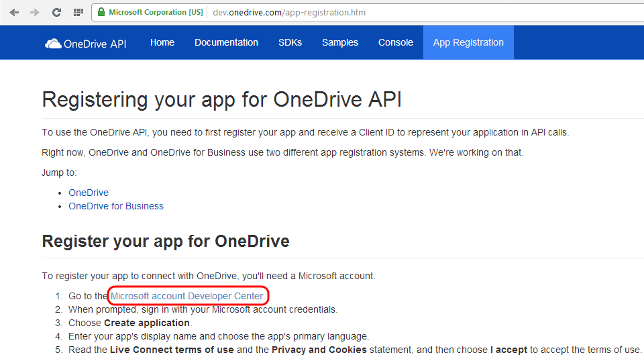The width and height of the screenshot is (644, 361).
Task: Click the OneDrive API brand text
Action: click(x=95, y=44)
